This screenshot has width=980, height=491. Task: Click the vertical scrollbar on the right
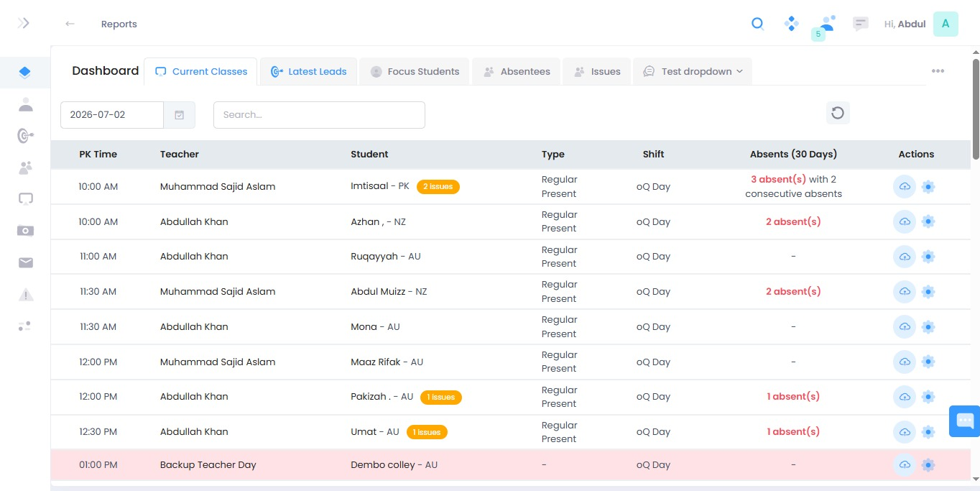[976, 108]
